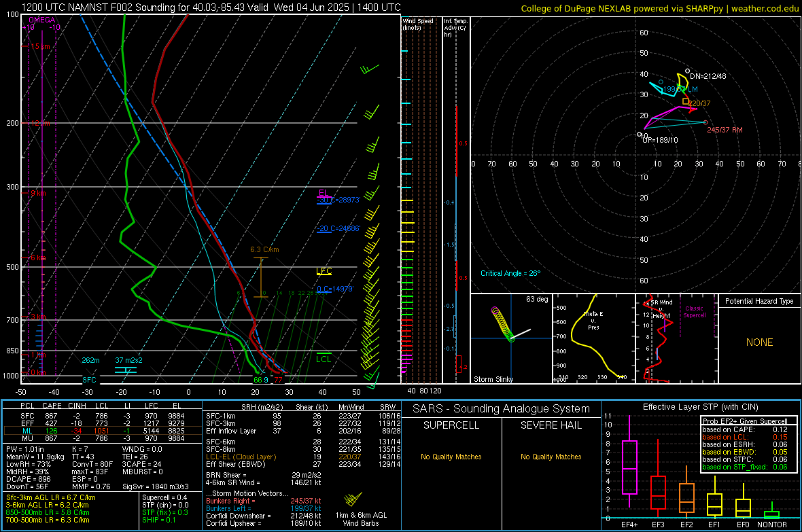Click the 1km & 6km AGL wind barb glyph
Image resolution: width=802 pixels, height=532 pixels.
click(x=353, y=499)
